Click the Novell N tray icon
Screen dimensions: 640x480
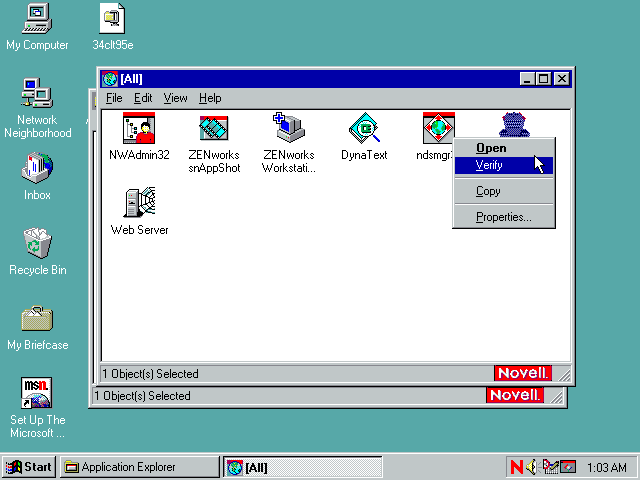pyautogui.click(x=516, y=467)
